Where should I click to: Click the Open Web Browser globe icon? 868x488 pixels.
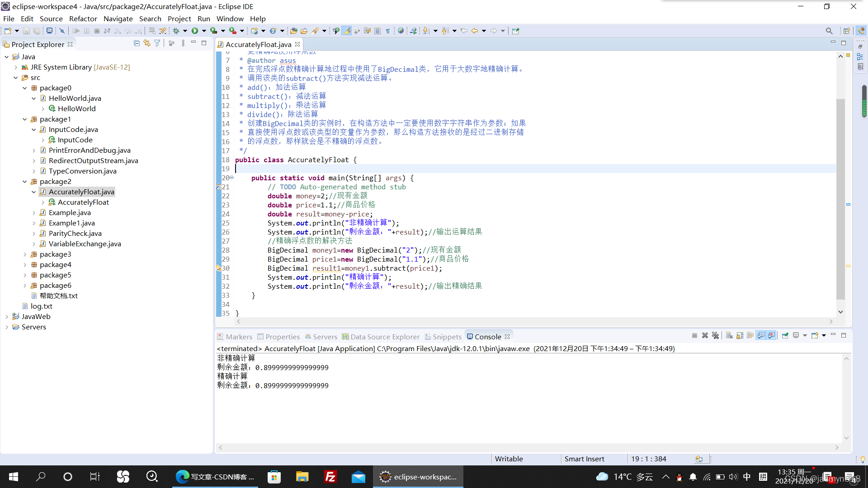pyautogui.click(x=401, y=31)
